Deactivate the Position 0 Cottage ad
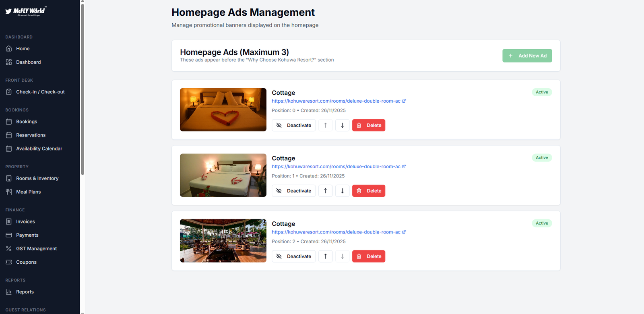This screenshot has width=644, height=314. pyautogui.click(x=294, y=125)
